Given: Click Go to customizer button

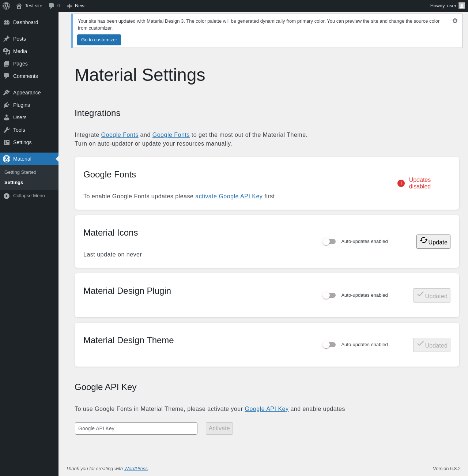Looking at the screenshot, I should tap(99, 40).
